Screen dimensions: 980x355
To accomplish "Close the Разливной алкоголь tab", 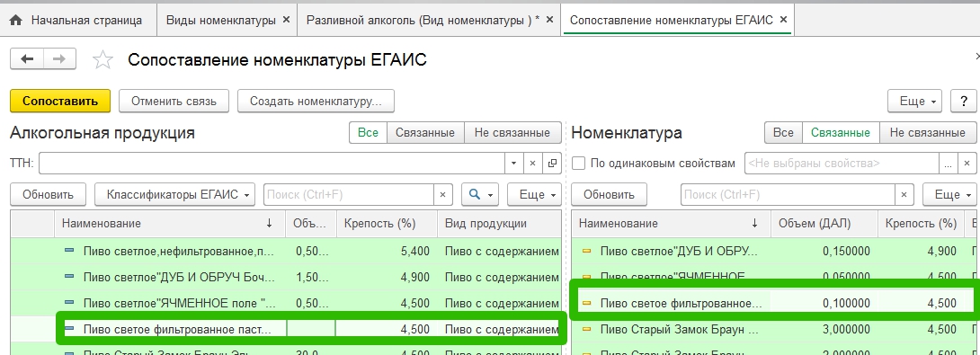I will pos(550,20).
